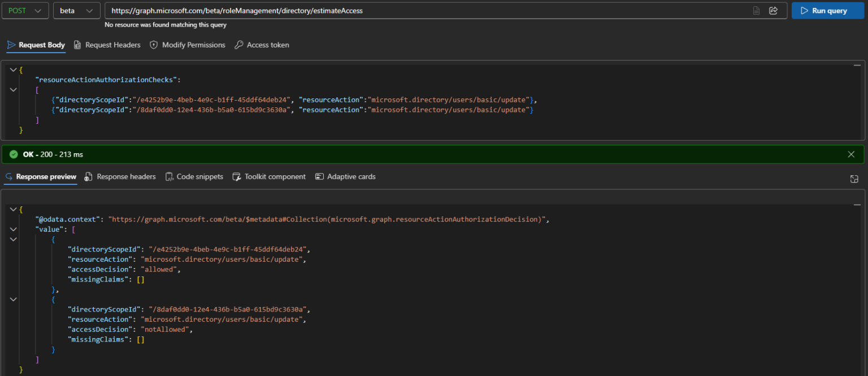
Task: Open the beta API version dropdown
Action: [77, 11]
